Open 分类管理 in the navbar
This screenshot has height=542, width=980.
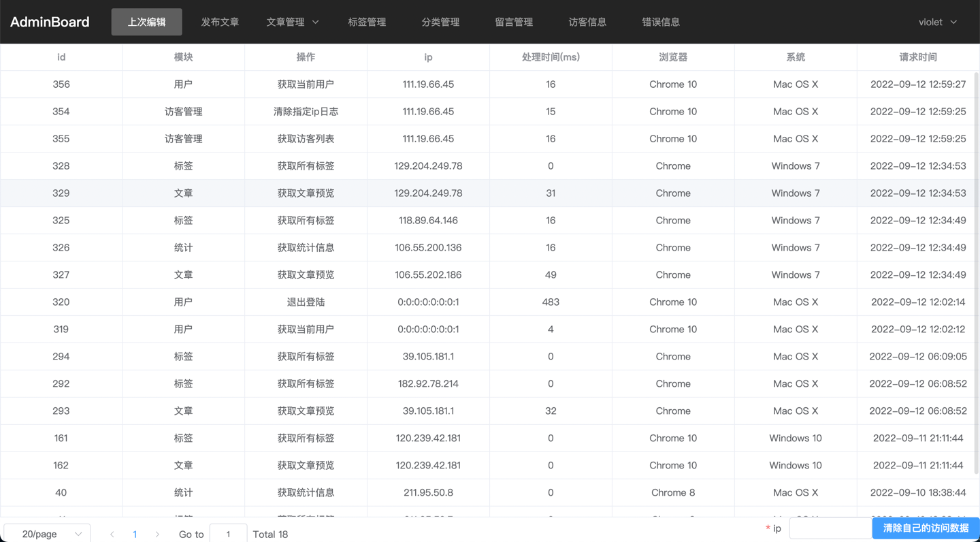(440, 22)
